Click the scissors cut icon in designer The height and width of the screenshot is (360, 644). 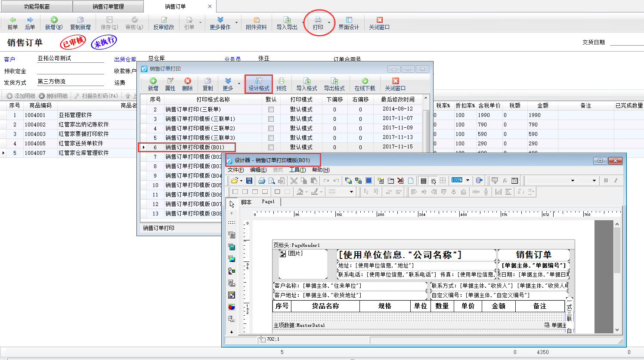294,181
